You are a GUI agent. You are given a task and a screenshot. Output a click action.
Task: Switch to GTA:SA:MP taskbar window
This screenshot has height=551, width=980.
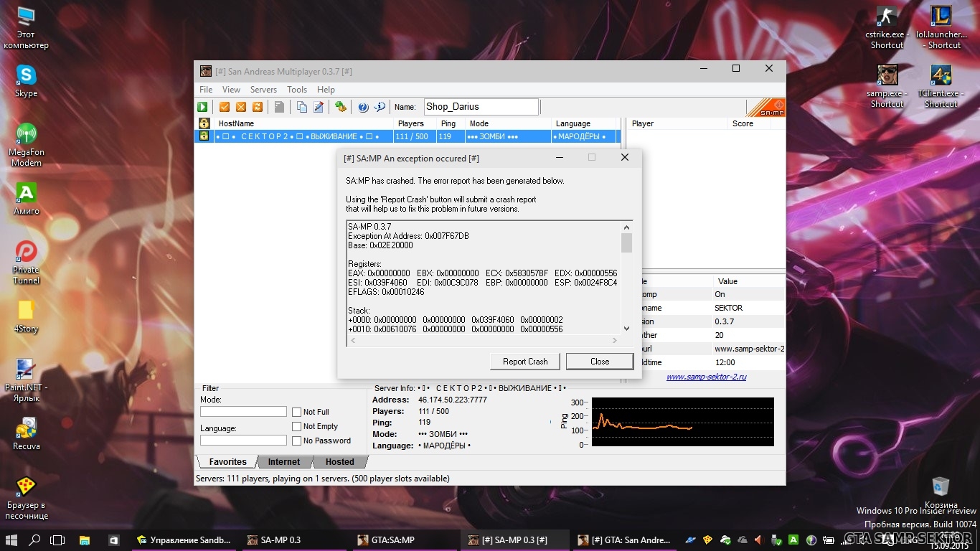click(405, 540)
